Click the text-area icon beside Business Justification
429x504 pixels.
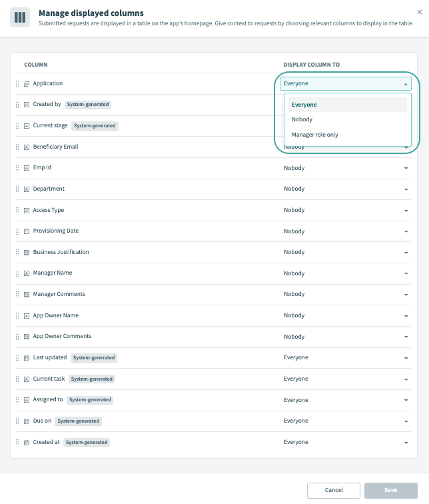click(27, 253)
